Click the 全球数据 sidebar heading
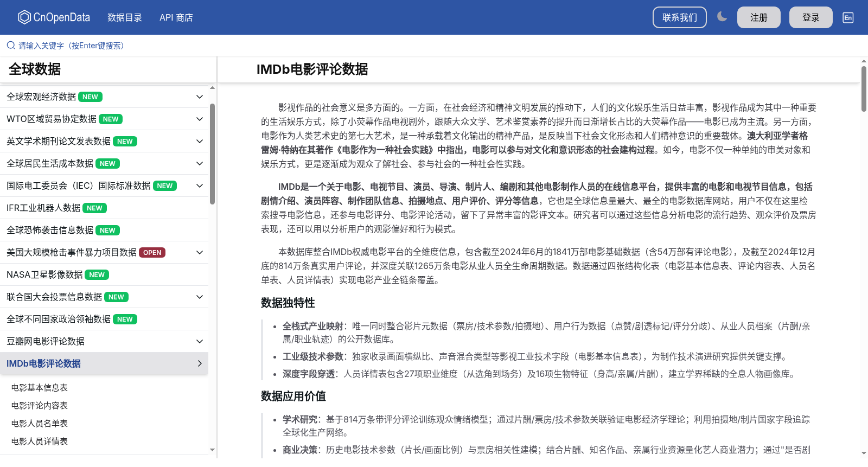This screenshot has height=467, width=868. [x=35, y=69]
